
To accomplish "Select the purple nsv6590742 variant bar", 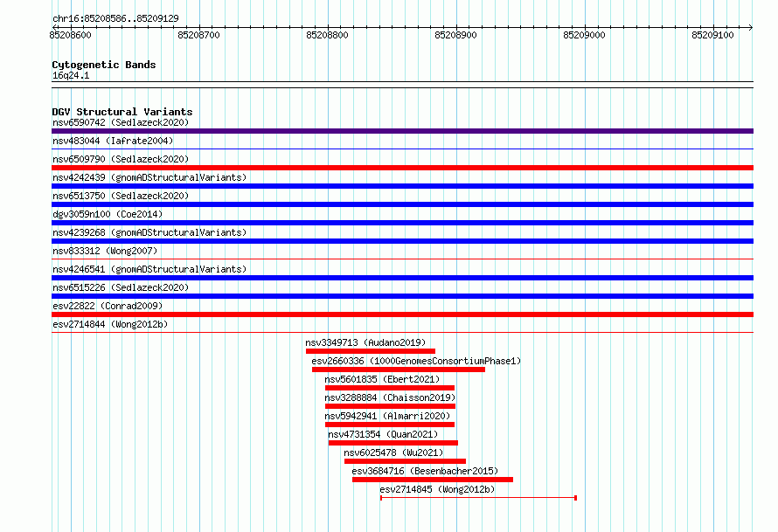I will [x=402, y=131].
